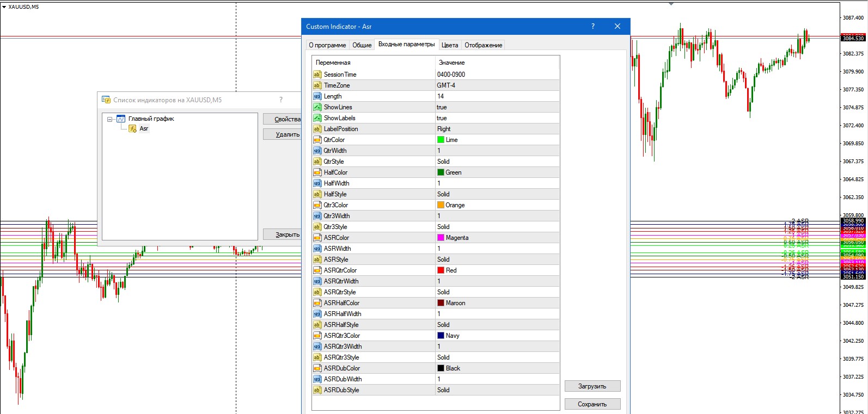
Task: Click the QtrColor row color-type icon
Action: click(317, 140)
